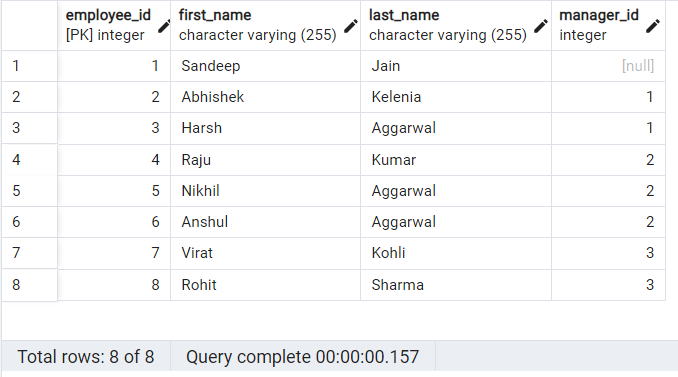The width and height of the screenshot is (678, 377).
Task: Click the cell containing Sharma
Action: click(x=456, y=285)
